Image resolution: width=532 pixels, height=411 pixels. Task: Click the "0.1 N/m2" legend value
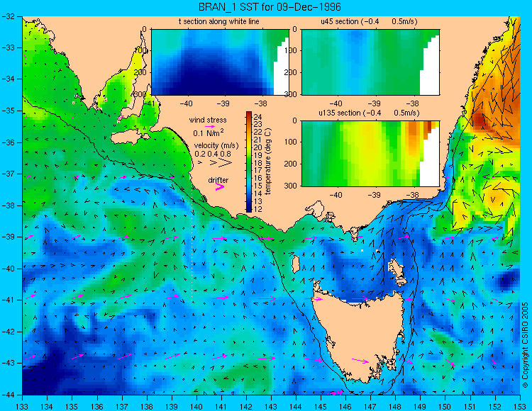[208, 133]
